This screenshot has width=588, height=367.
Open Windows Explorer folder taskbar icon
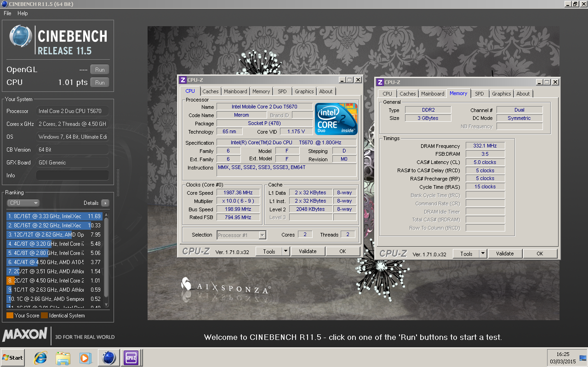[63, 357]
